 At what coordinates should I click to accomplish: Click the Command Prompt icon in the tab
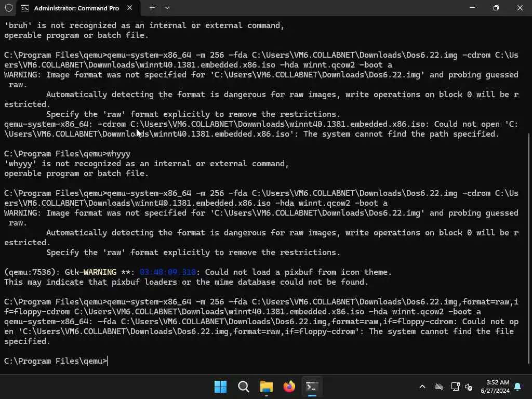coord(25,8)
